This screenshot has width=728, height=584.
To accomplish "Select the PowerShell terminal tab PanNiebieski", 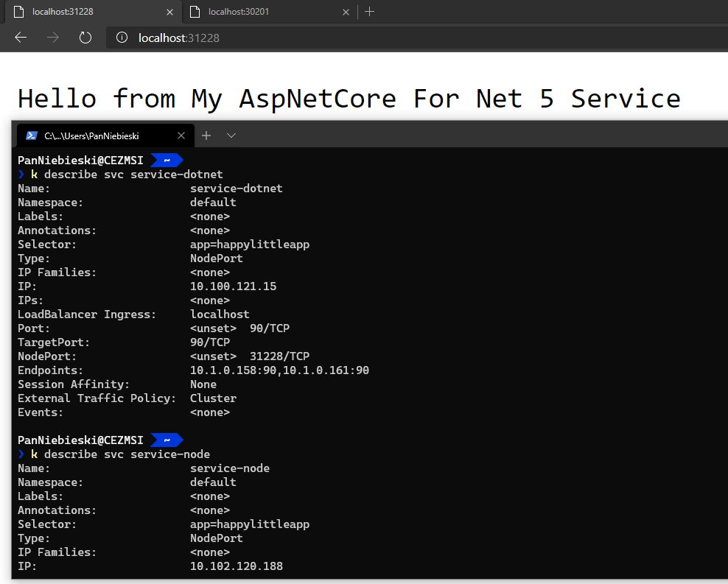I will [x=105, y=136].
